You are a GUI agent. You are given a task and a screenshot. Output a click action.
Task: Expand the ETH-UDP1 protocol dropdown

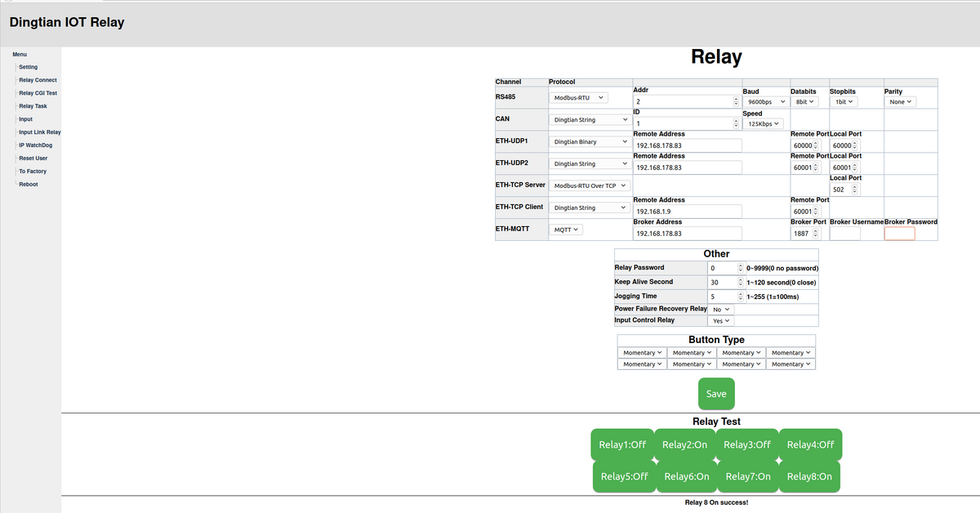[x=590, y=142]
